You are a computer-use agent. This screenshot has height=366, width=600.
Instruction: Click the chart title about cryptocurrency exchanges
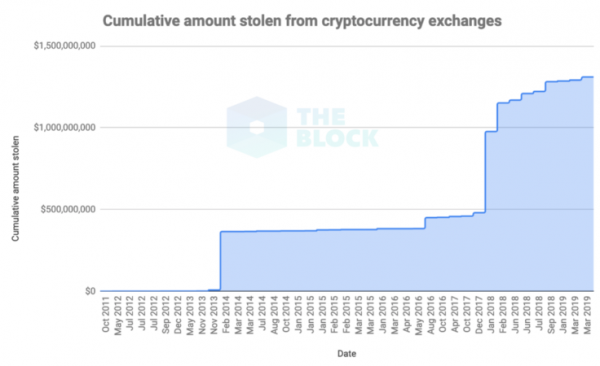tap(302, 21)
